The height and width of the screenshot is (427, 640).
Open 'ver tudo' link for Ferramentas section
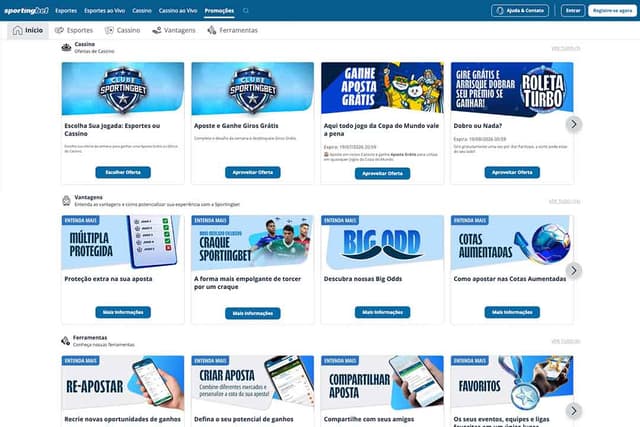coord(566,341)
